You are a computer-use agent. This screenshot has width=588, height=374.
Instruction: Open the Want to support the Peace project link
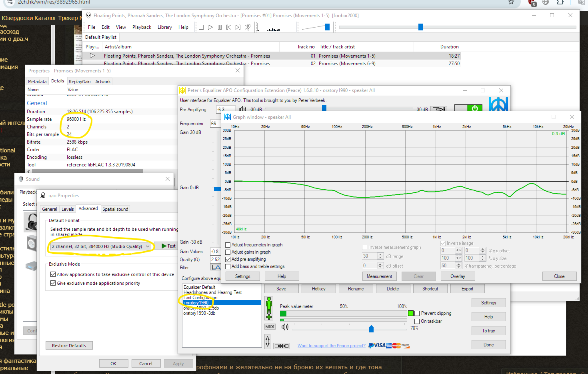click(332, 346)
